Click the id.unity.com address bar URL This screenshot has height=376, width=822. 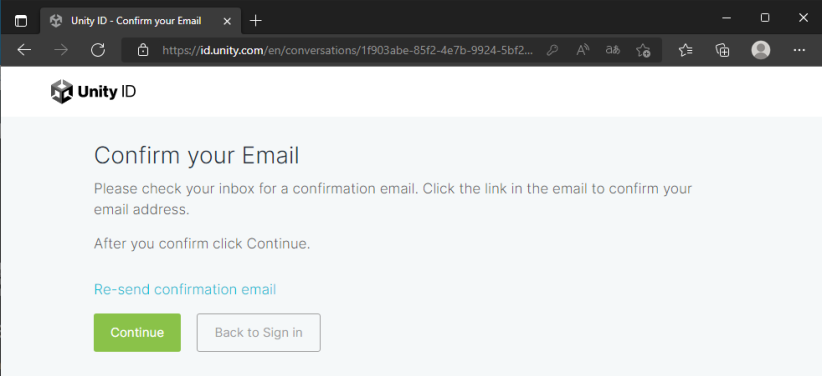coord(348,50)
